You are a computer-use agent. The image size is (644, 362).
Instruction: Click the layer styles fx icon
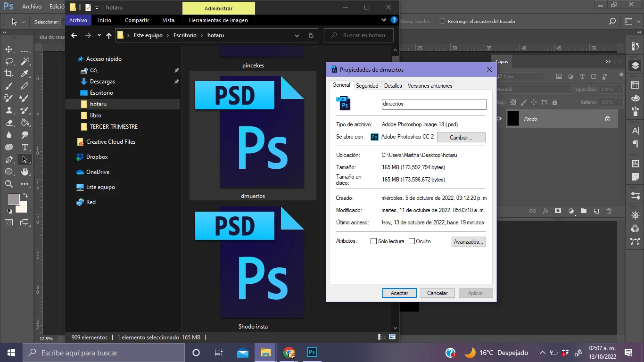click(x=545, y=211)
